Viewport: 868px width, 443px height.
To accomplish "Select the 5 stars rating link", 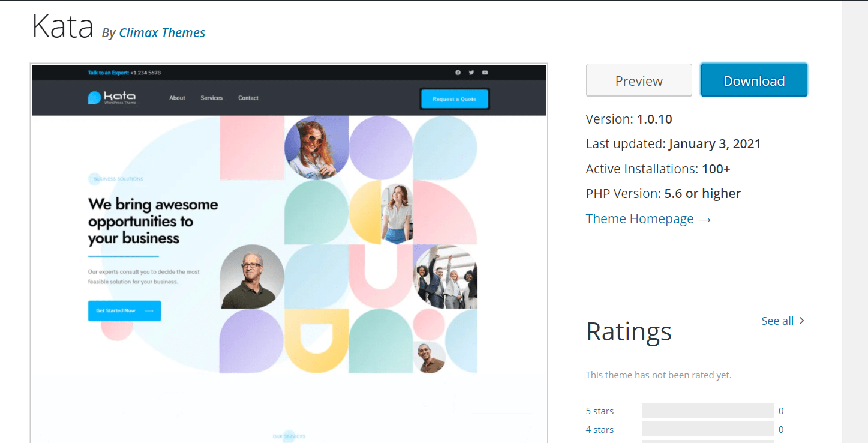I will pos(600,411).
